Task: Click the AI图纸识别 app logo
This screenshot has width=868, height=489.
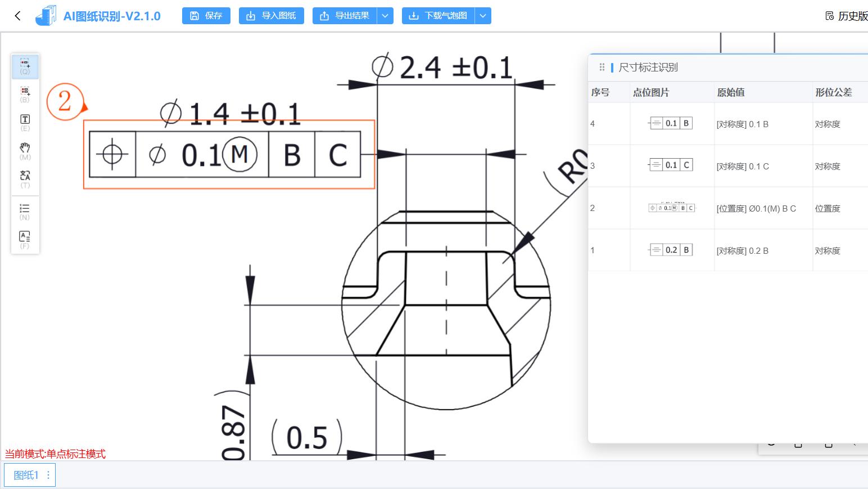Action: [46, 16]
